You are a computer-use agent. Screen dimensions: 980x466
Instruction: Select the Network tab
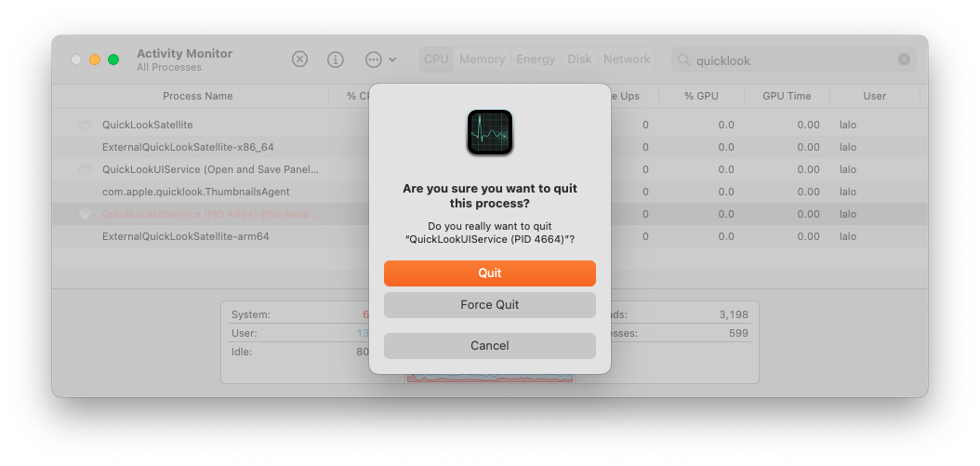click(627, 60)
